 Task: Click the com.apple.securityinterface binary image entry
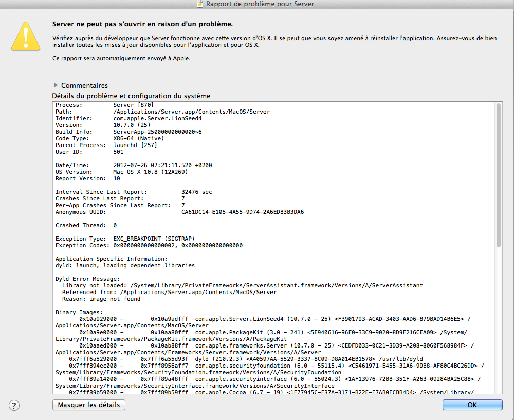click(x=268, y=382)
